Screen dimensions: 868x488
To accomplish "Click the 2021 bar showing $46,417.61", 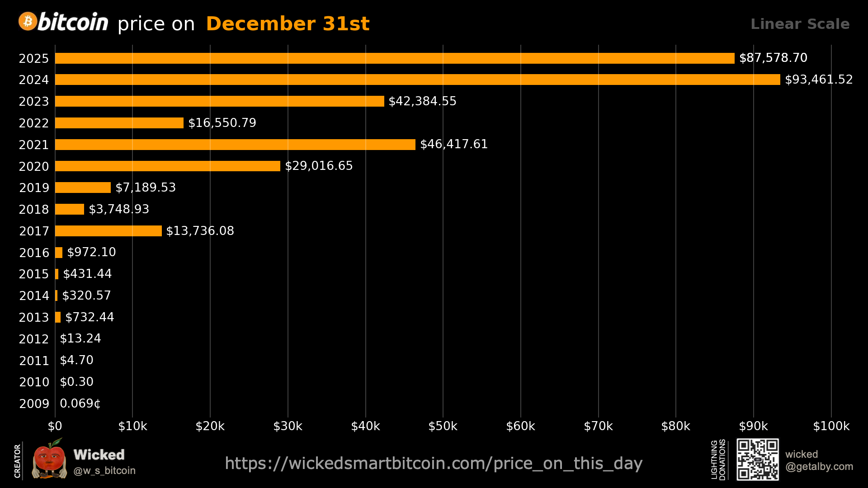I will pos(235,145).
